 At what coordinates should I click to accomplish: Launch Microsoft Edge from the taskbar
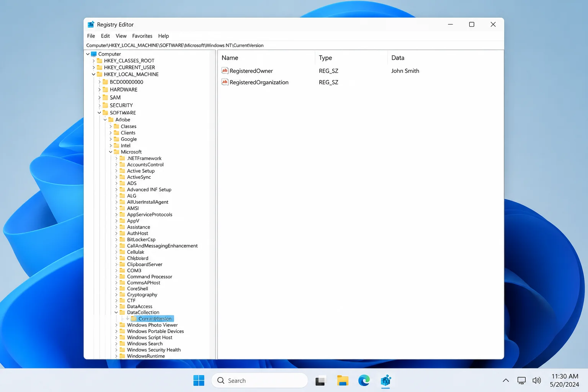point(364,381)
